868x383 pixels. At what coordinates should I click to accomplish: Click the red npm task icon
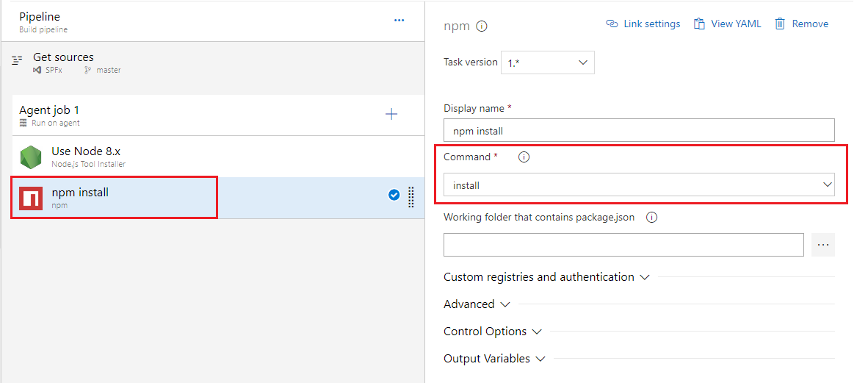(x=31, y=198)
